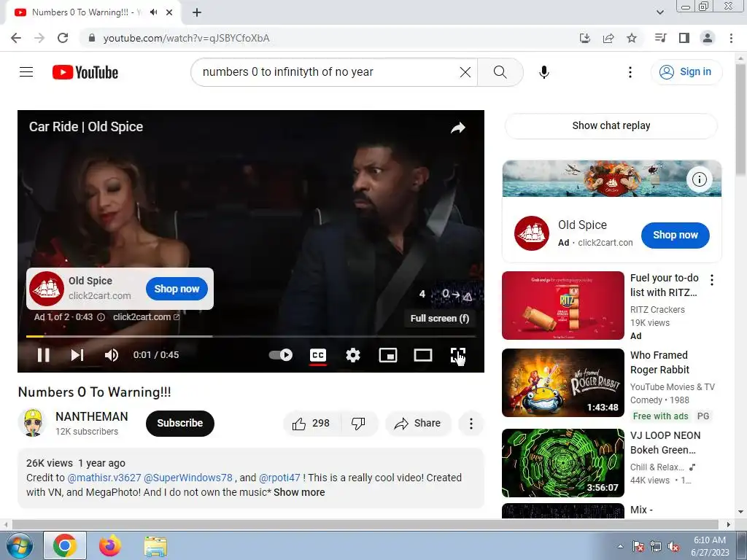Subscribe to NANTHEMAN channel
Image resolution: width=747 pixels, height=560 pixels.
(180, 424)
